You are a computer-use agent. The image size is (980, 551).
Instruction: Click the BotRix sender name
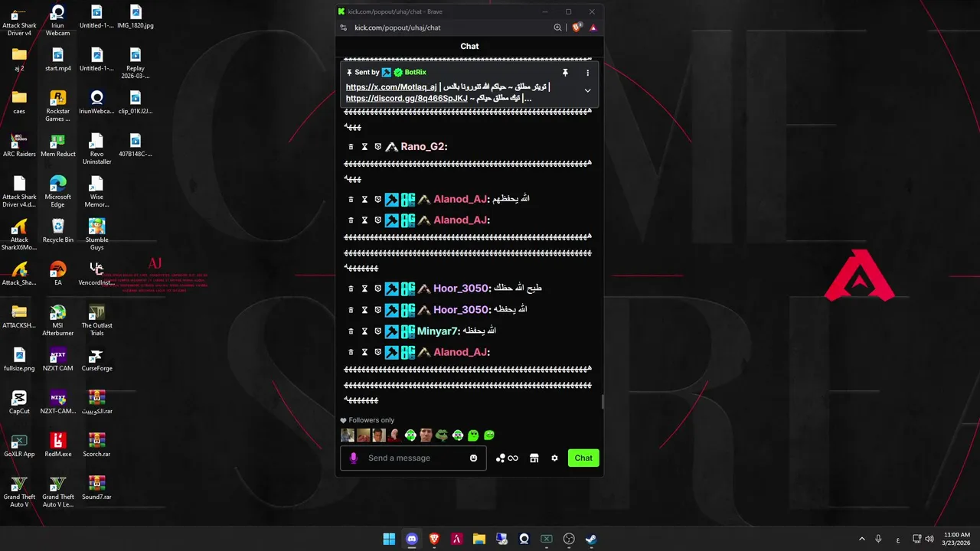[x=415, y=73]
